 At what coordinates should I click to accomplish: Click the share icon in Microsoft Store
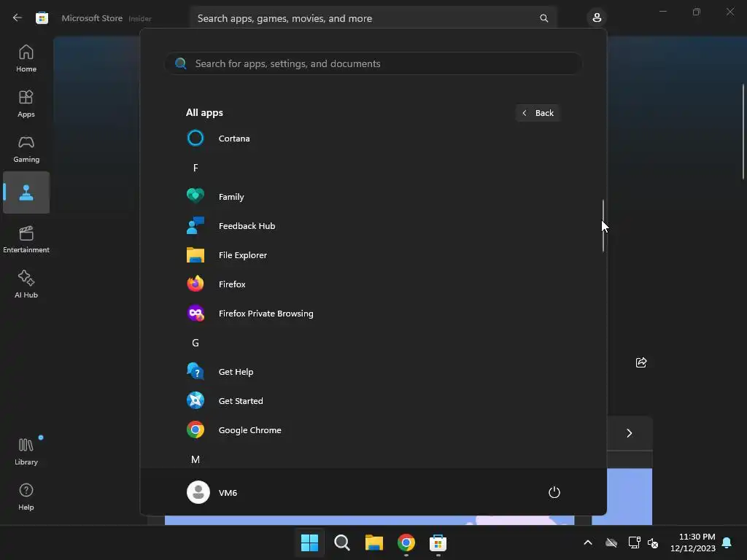click(641, 362)
